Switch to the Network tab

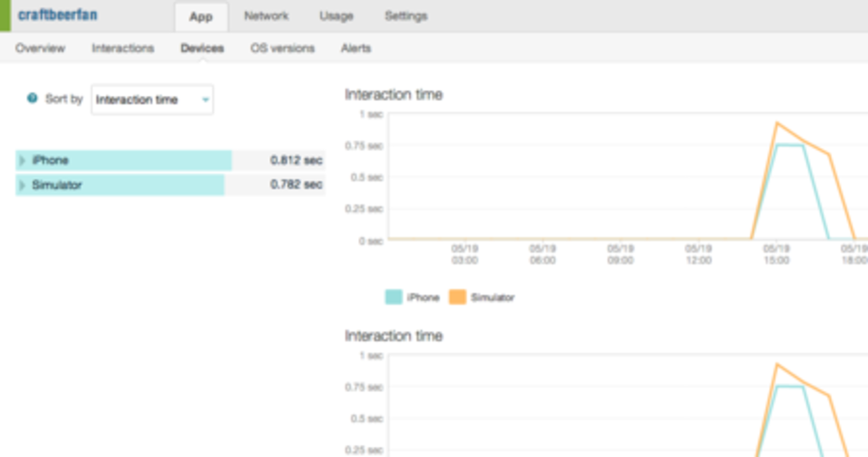pyautogui.click(x=266, y=16)
